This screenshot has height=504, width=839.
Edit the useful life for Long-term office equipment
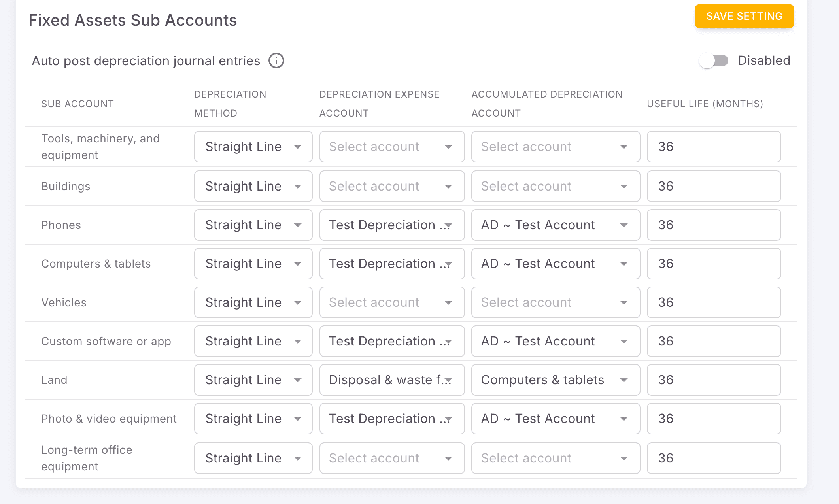click(713, 458)
